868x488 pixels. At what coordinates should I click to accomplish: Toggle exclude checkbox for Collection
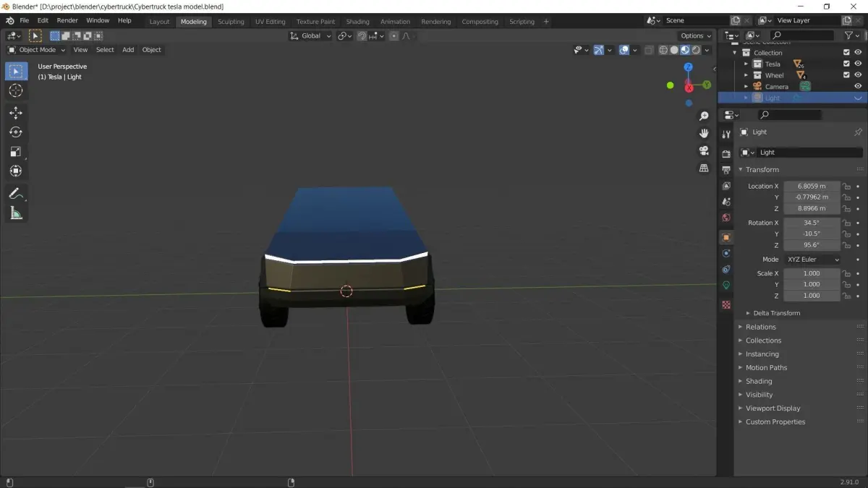[846, 53]
